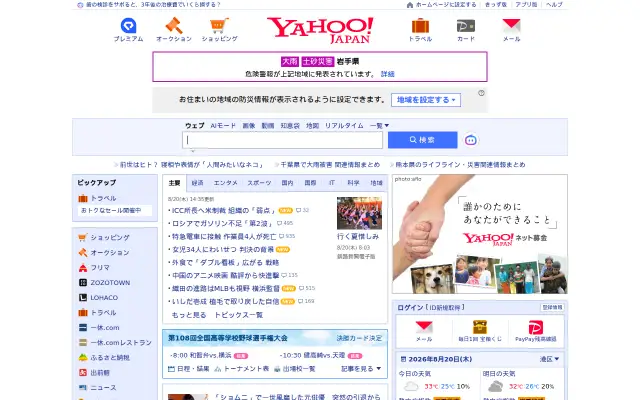Select the 科学 news tab
The width and height of the screenshot is (640, 400).
(353, 183)
